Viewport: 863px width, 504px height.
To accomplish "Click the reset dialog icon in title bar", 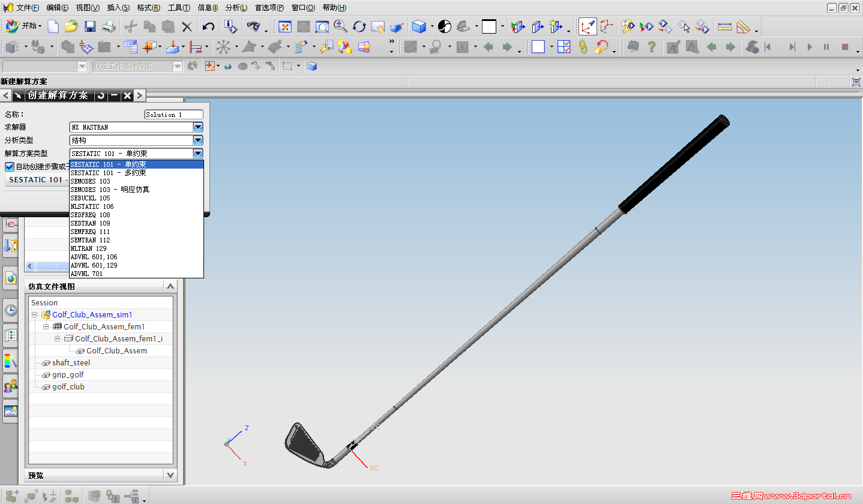I will pyautogui.click(x=100, y=95).
